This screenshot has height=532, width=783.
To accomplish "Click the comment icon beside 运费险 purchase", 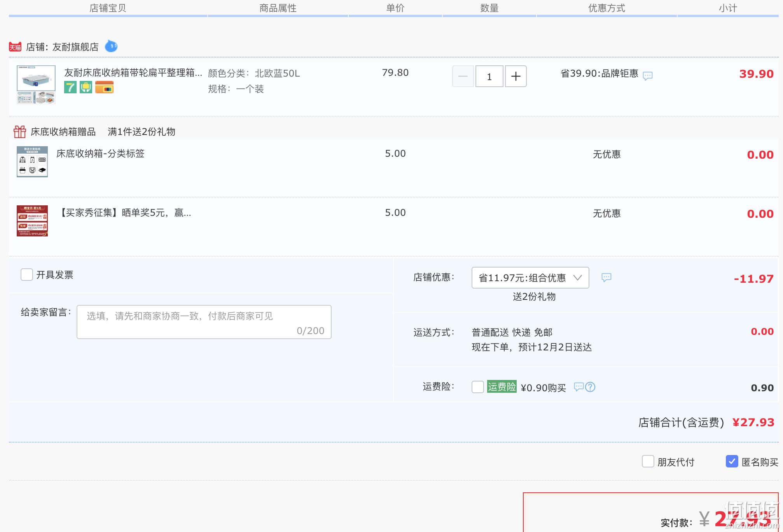I will coord(579,387).
